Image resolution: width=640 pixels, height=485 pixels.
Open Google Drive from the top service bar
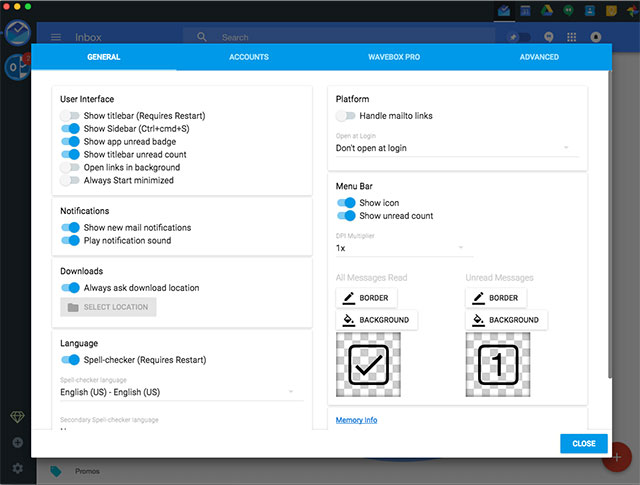[x=549, y=11]
